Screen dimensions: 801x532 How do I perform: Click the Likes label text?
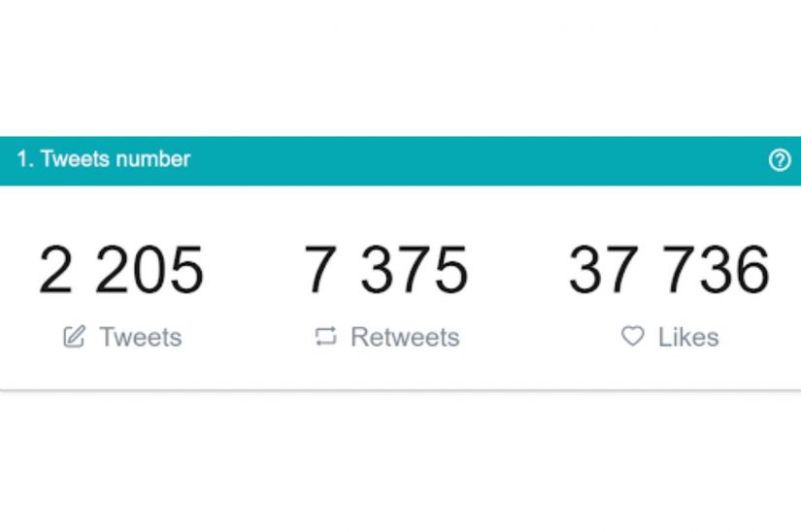coord(688,338)
